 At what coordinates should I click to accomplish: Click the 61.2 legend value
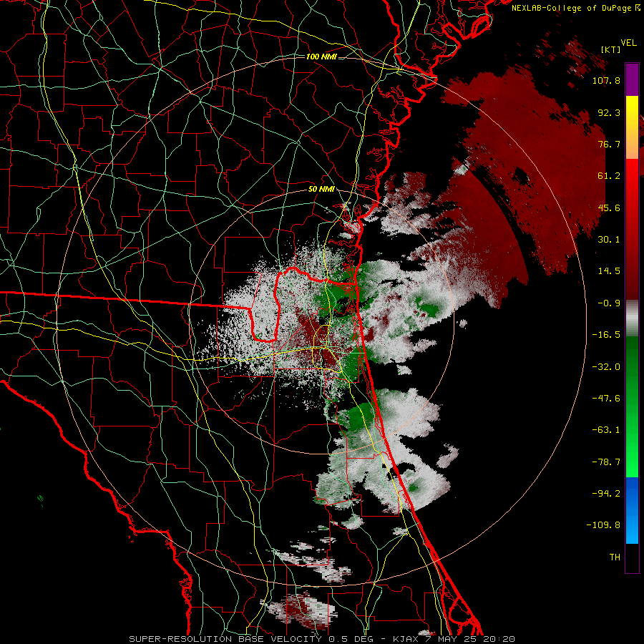[x=609, y=176]
